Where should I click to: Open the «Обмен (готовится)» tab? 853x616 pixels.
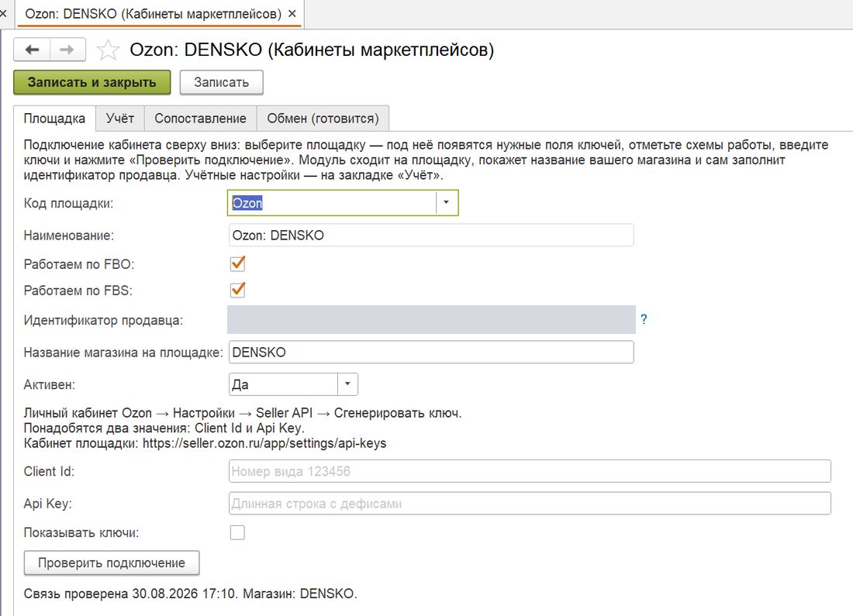tap(323, 119)
